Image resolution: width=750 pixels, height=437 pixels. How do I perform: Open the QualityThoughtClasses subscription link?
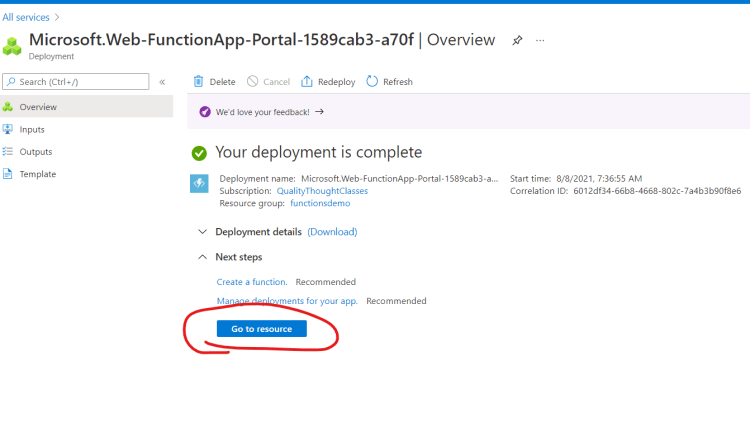tap(322, 191)
